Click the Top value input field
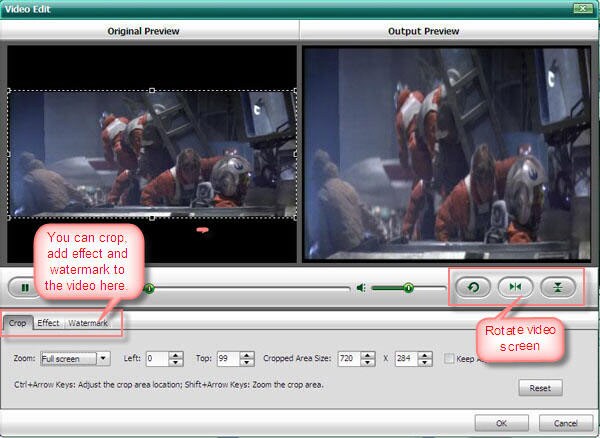600x438 pixels. click(228, 359)
